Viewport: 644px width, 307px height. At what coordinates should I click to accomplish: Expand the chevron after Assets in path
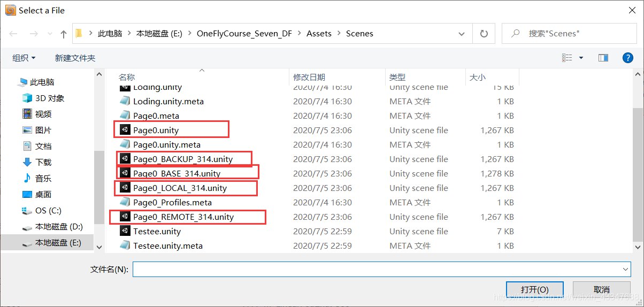tap(339, 34)
